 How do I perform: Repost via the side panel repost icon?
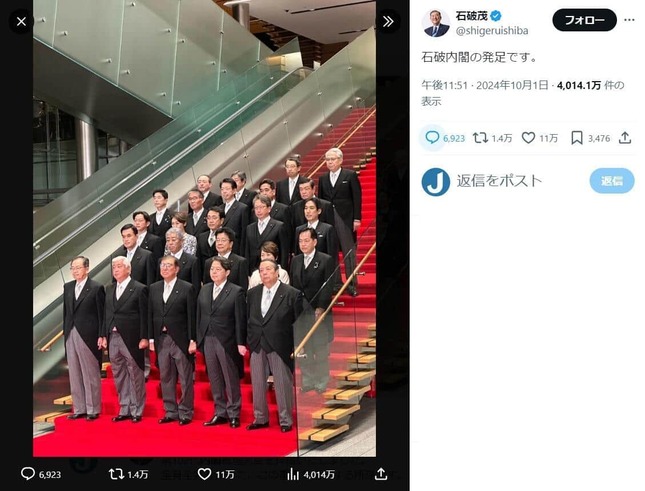pos(480,138)
